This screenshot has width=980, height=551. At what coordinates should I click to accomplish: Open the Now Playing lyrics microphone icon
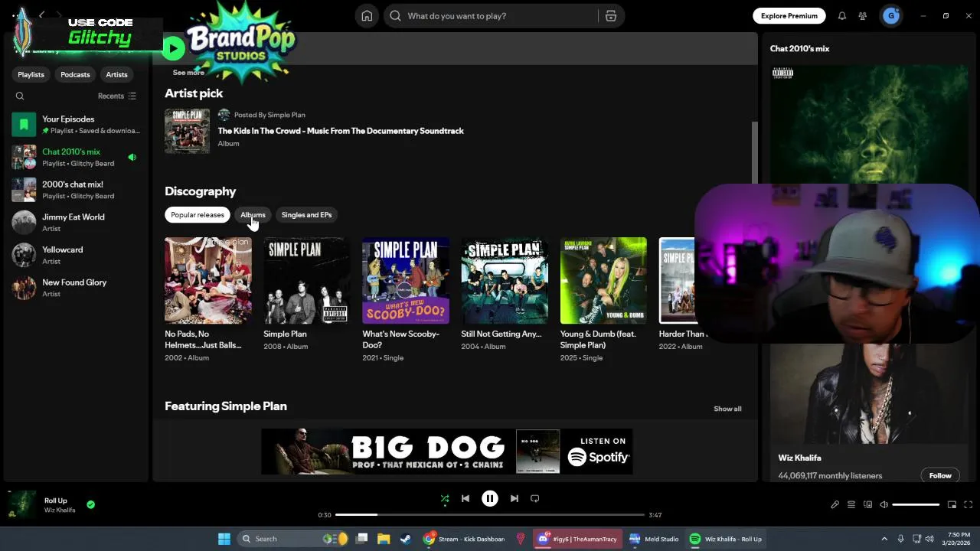835,504
